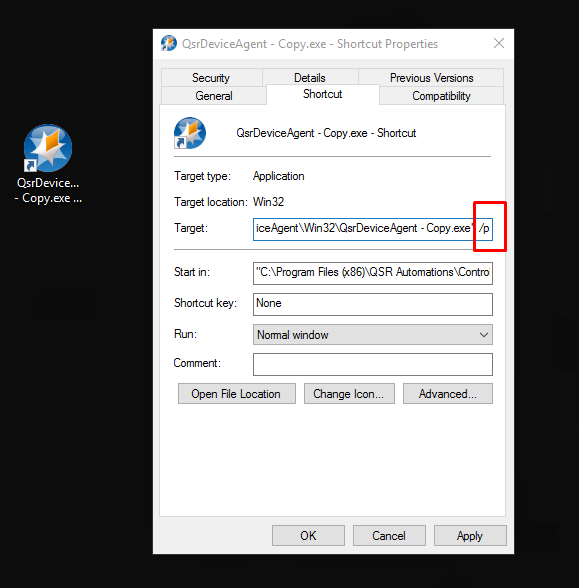Focus the Shortcut key field
This screenshot has width=579, height=588.
pyautogui.click(x=373, y=304)
